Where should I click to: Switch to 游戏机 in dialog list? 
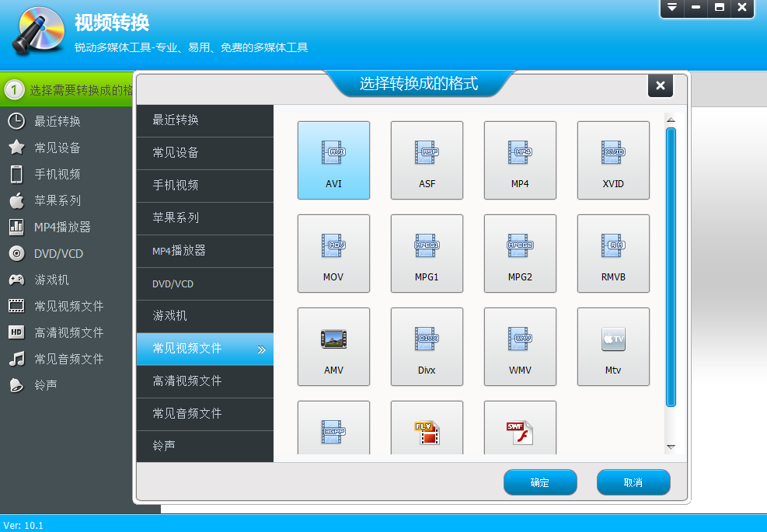pos(205,316)
